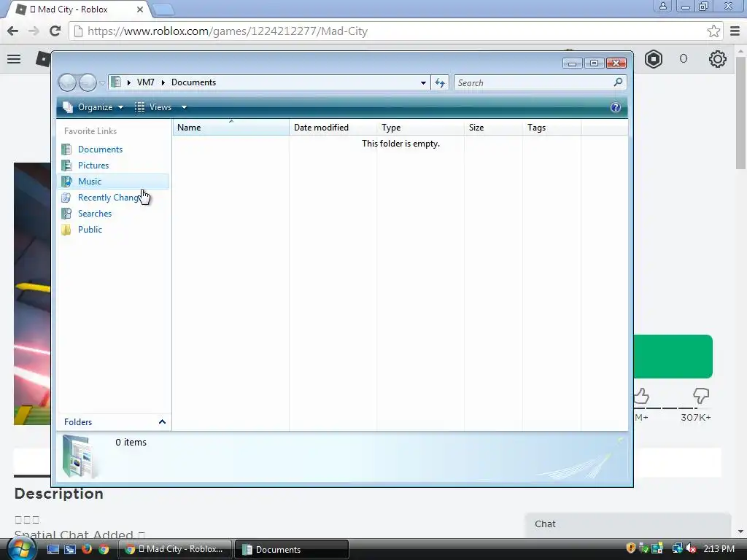Screen dimensions: 747x560
Task: Open the Views dropdown arrow
Action: [184, 107]
